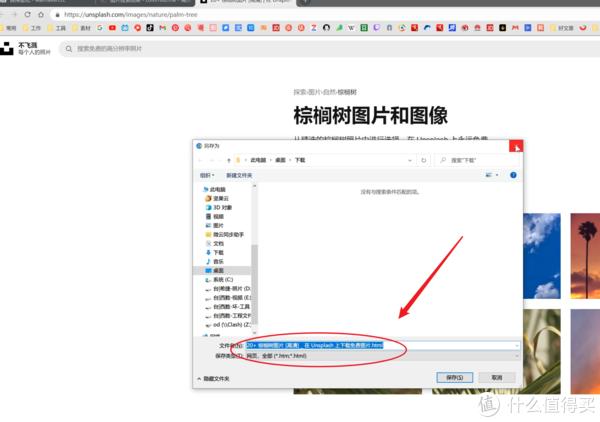Screen dimensions: 600x422
Task: Open the 素材 bookmarks folder
Action: coord(82,28)
